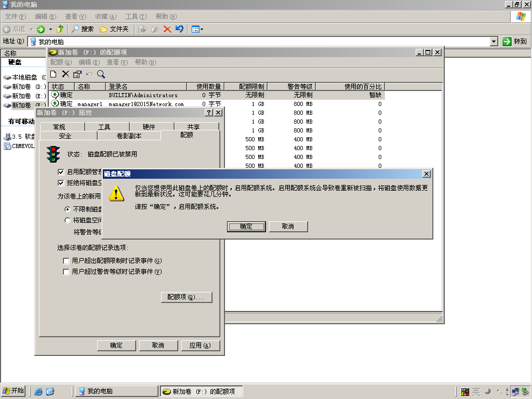Click the 英 language indicator in tray

[476, 392]
